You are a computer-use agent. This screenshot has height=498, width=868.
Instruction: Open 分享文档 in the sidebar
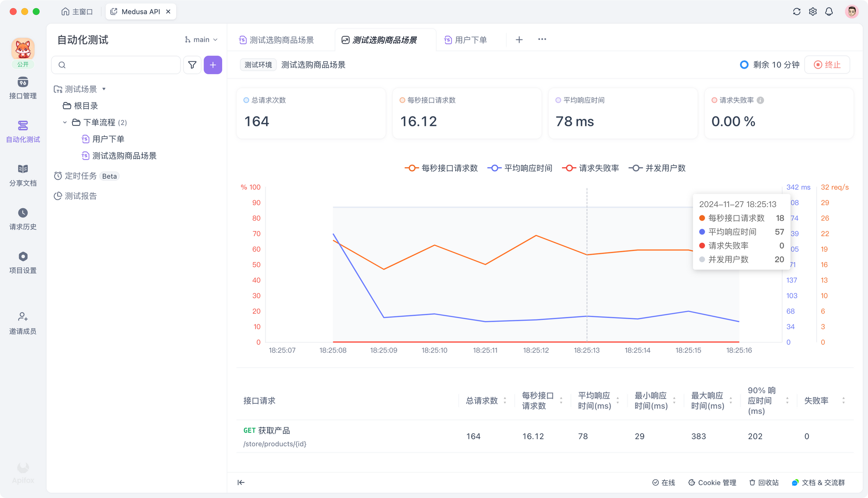click(23, 169)
